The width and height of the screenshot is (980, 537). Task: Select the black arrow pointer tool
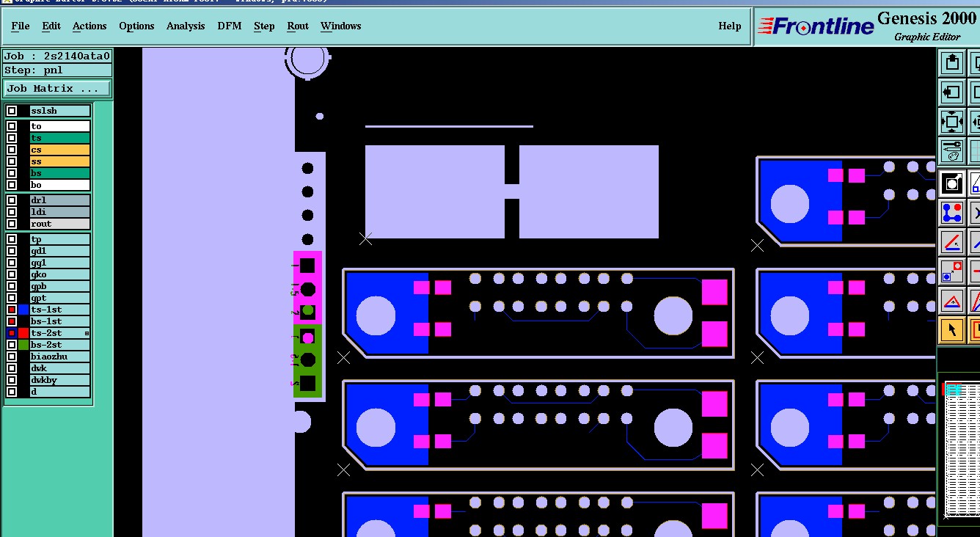pos(951,330)
